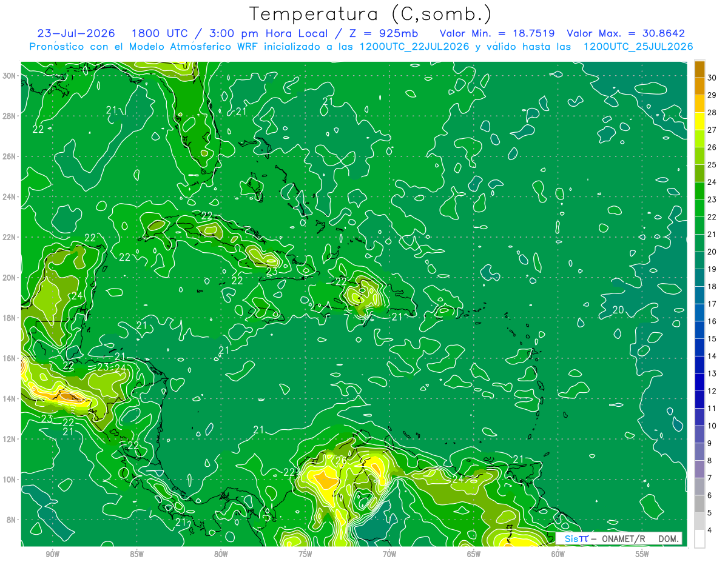Viewport: 728px width, 562px height.
Task: Click the gray colorbar segment between 5 and 6
Action: click(x=699, y=504)
